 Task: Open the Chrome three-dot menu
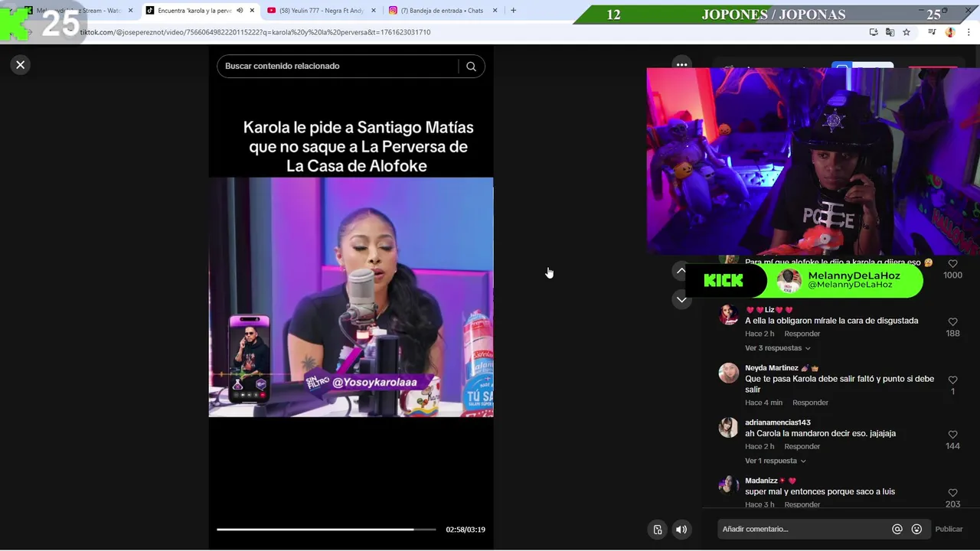tap(969, 32)
